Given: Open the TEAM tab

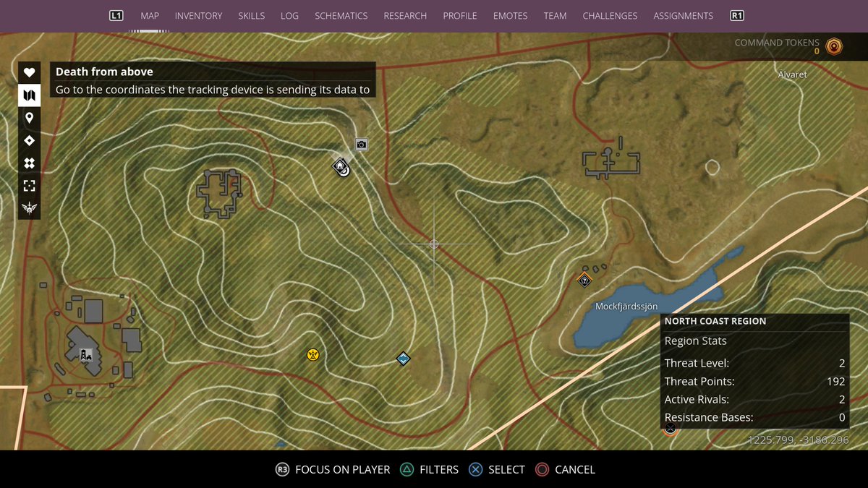Looking at the screenshot, I should point(556,15).
